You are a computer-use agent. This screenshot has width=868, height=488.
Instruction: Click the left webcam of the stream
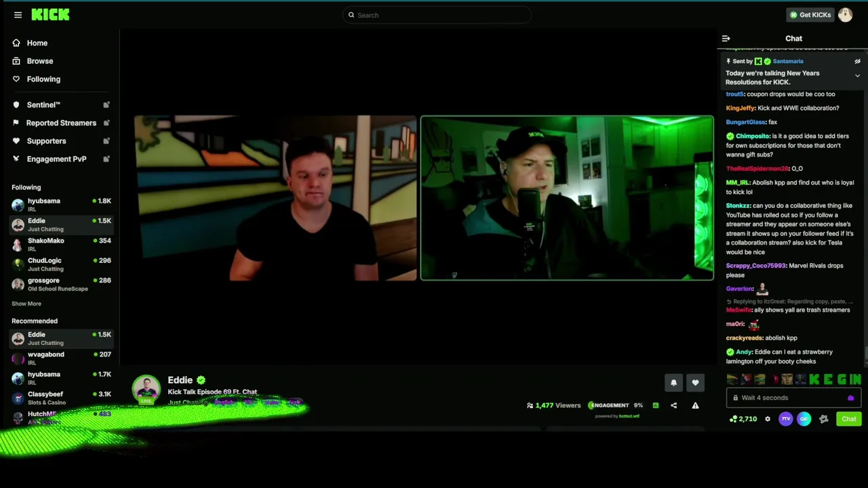coord(275,198)
